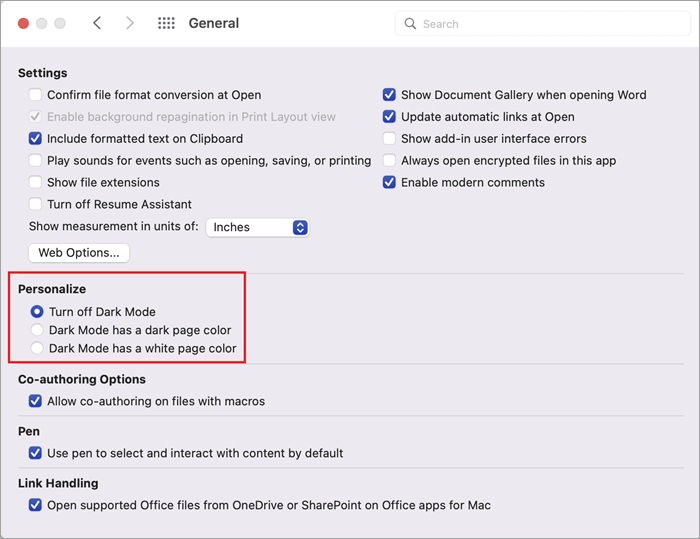
Task: Disable Use pen to select and interact
Action: (36, 453)
